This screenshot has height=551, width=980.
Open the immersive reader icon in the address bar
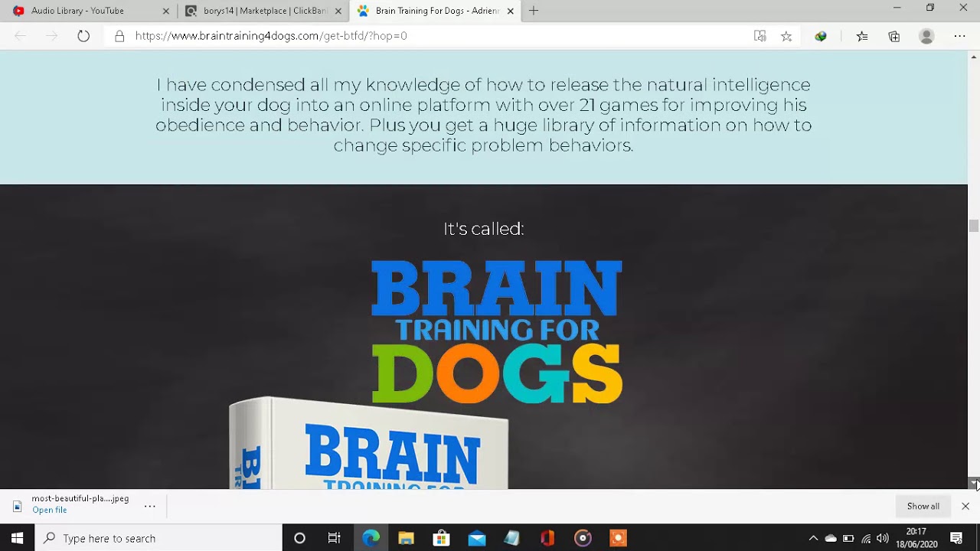click(x=759, y=36)
